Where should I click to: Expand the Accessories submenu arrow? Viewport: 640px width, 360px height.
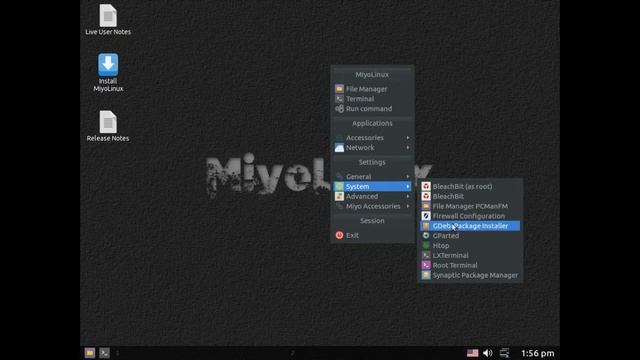(x=408, y=138)
